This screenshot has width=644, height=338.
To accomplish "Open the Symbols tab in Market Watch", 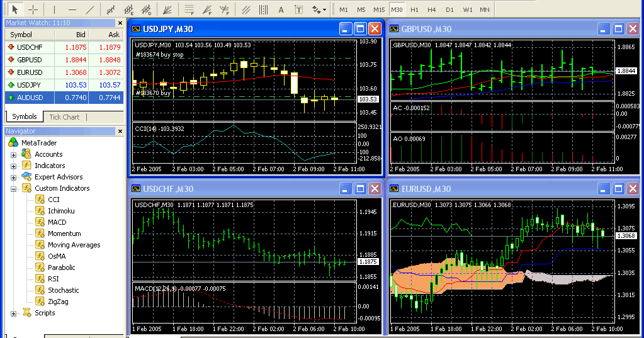I will [x=24, y=116].
